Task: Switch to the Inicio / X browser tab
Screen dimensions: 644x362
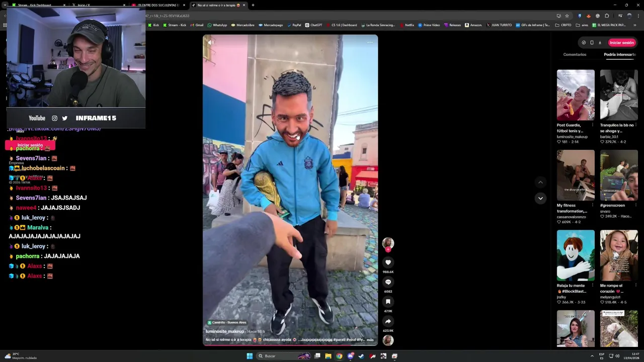Action: click(x=83, y=5)
